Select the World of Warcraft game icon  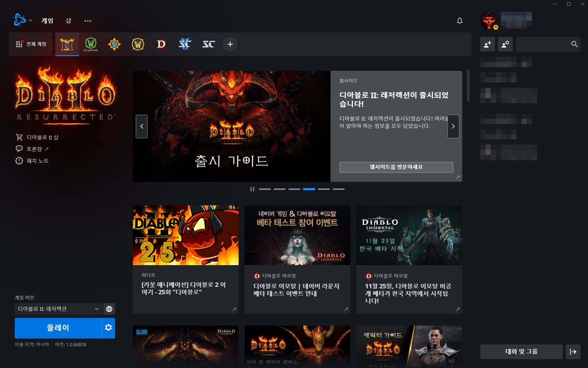click(x=138, y=45)
